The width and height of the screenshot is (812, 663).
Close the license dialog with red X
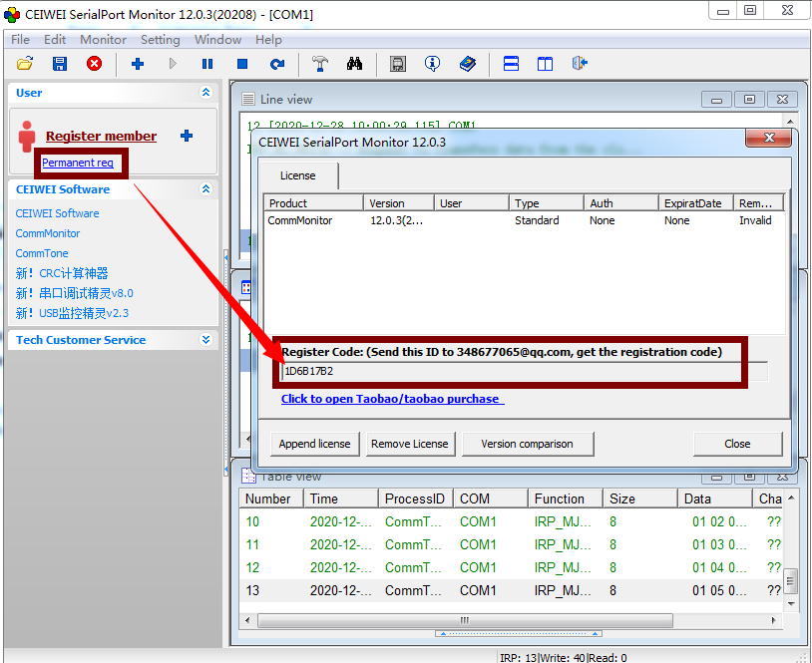point(768,138)
